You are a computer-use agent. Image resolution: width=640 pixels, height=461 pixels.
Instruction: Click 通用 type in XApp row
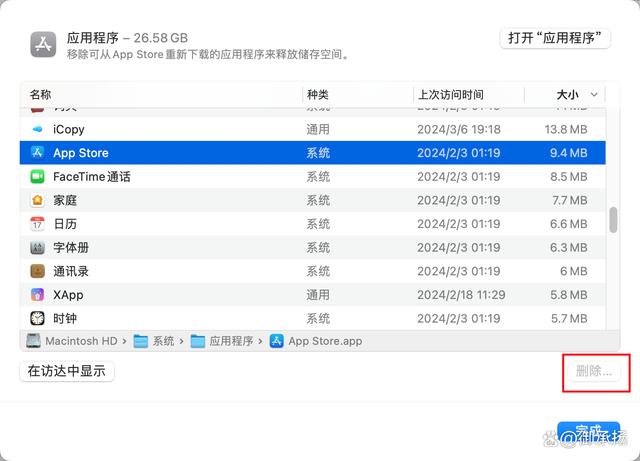pos(318,295)
